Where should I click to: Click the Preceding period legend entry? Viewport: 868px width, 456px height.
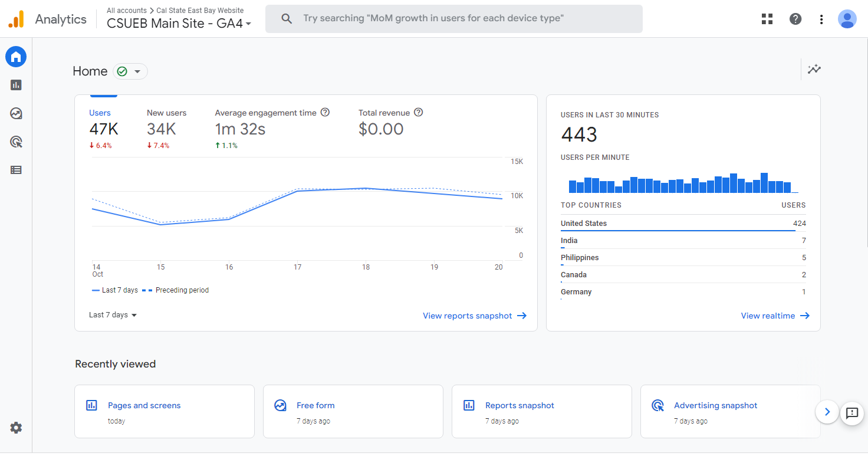(175, 290)
